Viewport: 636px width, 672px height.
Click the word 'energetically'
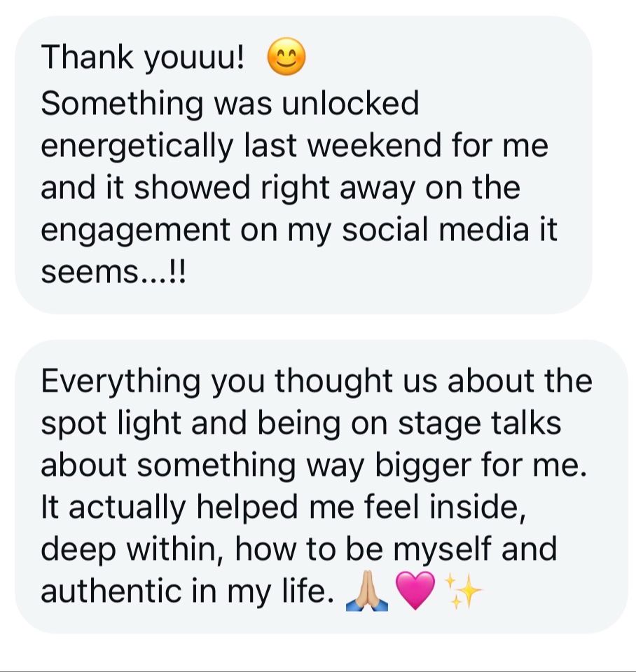pos(133,146)
